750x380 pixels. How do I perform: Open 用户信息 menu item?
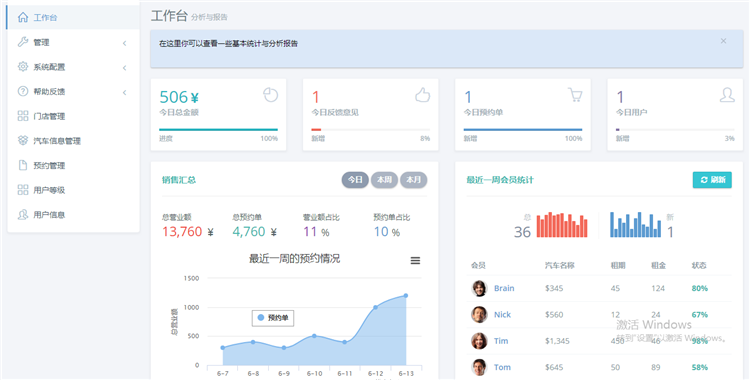[73, 215]
